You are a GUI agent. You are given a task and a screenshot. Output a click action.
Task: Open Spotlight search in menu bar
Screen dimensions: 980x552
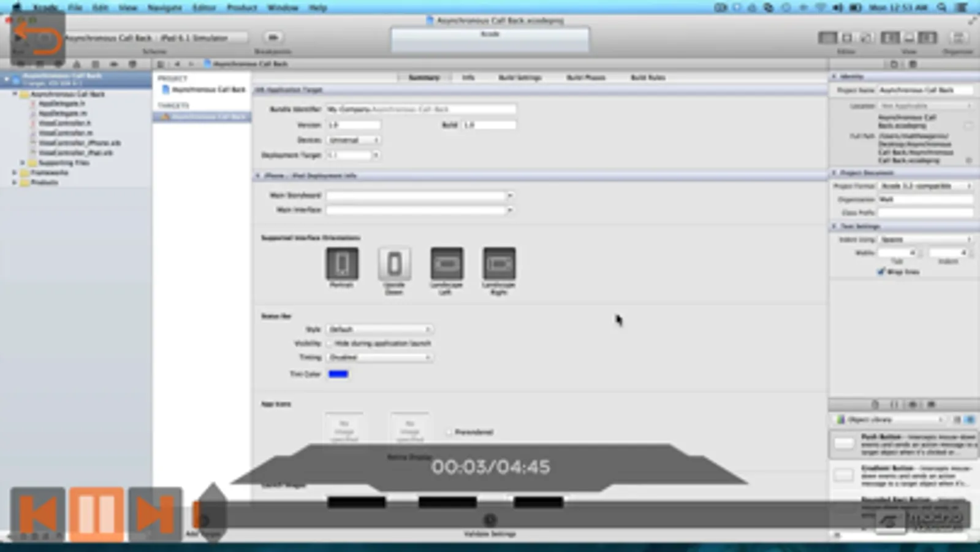[x=942, y=7]
